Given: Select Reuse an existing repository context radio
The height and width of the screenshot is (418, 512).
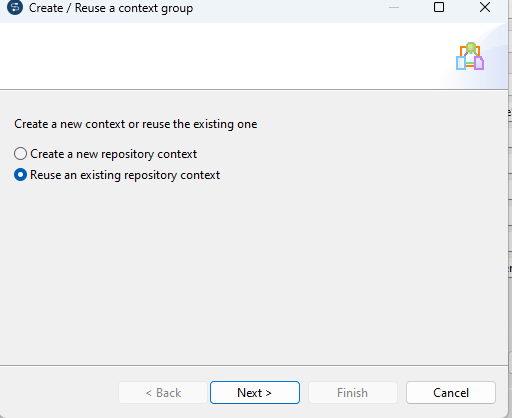Looking at the screenshot, I should tap(20, 175).
